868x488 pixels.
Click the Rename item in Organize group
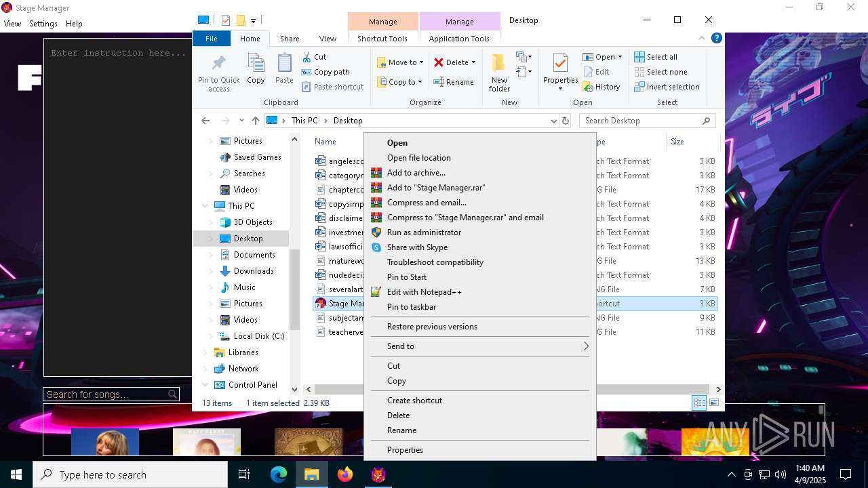(454, 82)
